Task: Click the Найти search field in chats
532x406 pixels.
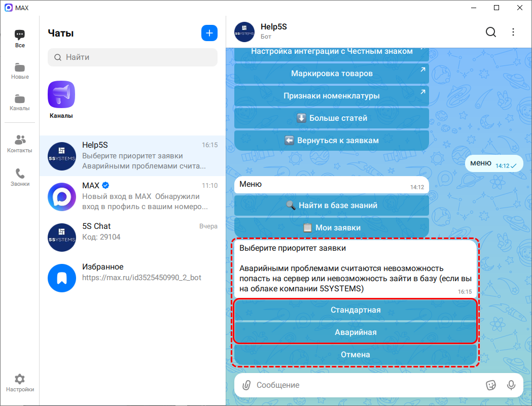Action: pos(132,57)
